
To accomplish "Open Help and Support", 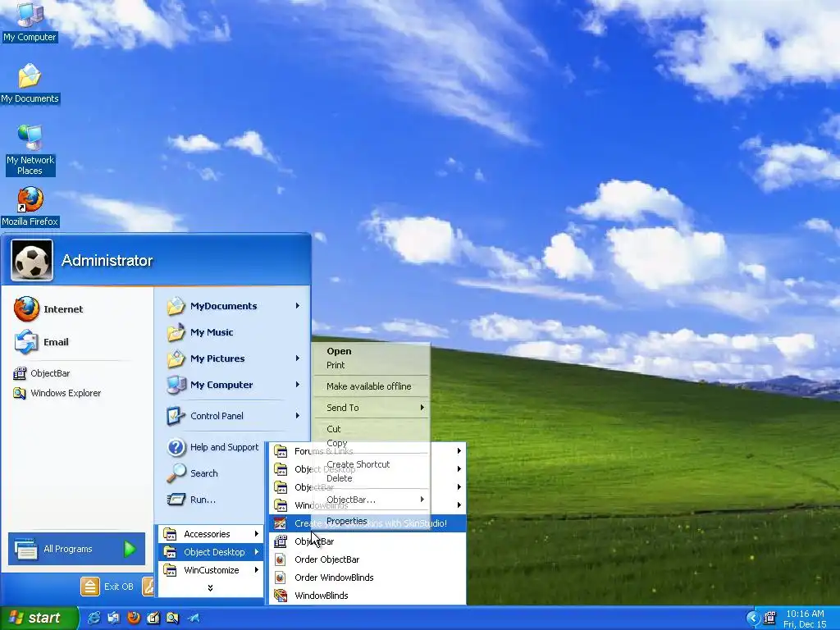I will [x=212, y=447].
